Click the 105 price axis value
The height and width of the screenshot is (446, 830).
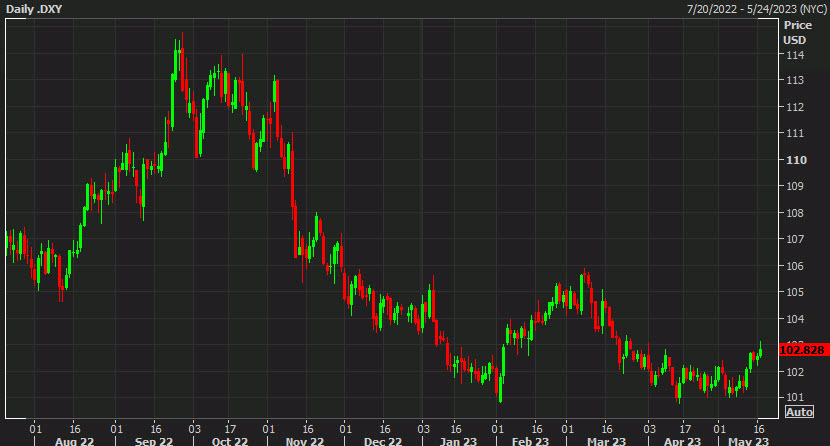[795, 292]
